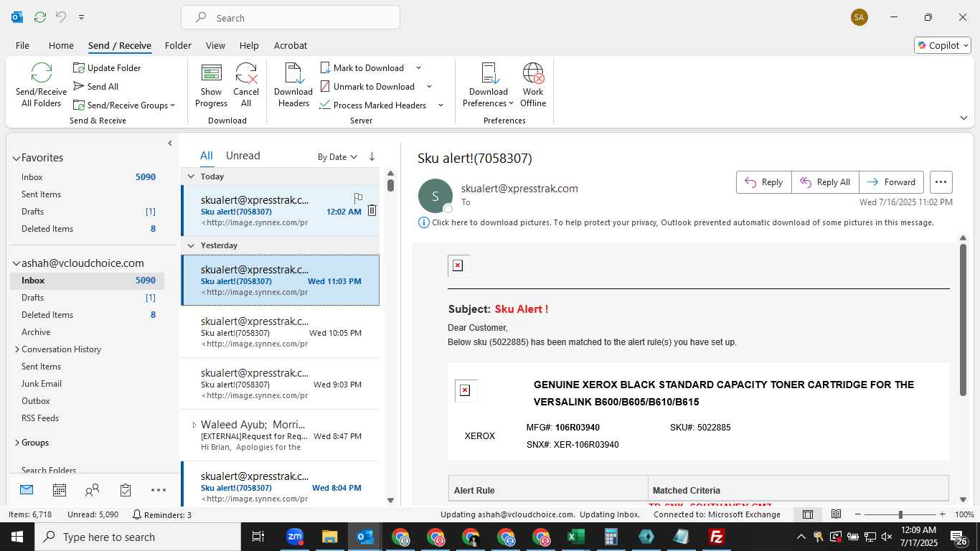Screen dimensions: 980x551
Task: Click quick Send/Receive icon in title bar
Action: click(x=40, y=17)
